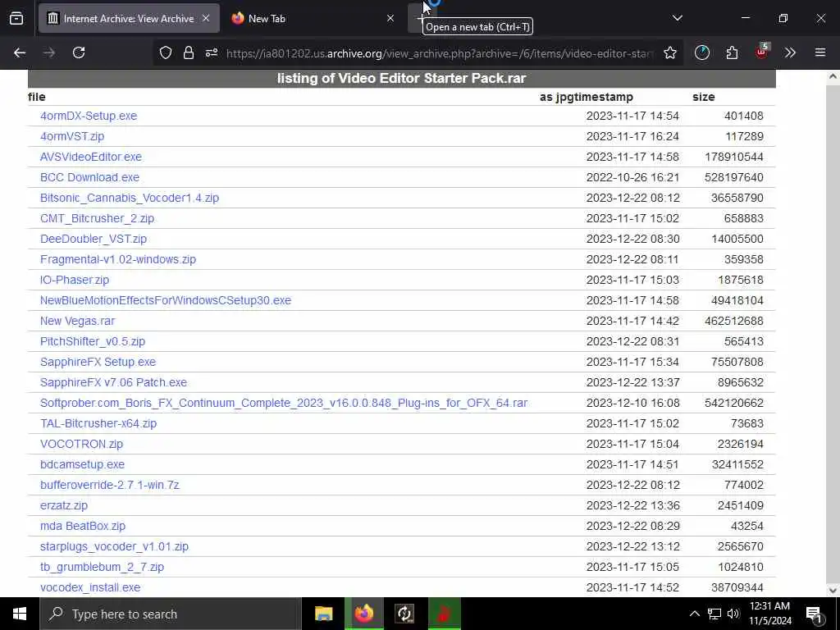840x630 pixels.
Task: Open VOCOTRON.zip link
Action: pyautogui.click(x=81, y=444)
